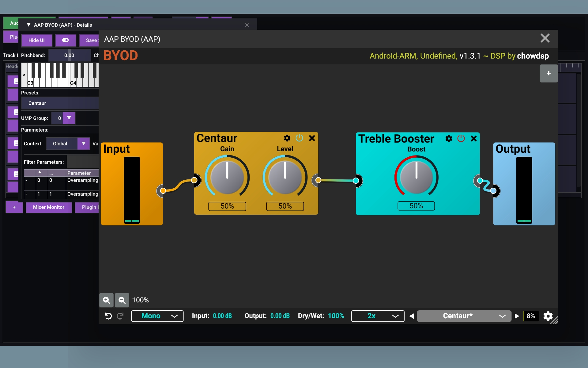588x368 pixels.
Task: Open Centaur module settings gear
Action: (x=287, y=138)
